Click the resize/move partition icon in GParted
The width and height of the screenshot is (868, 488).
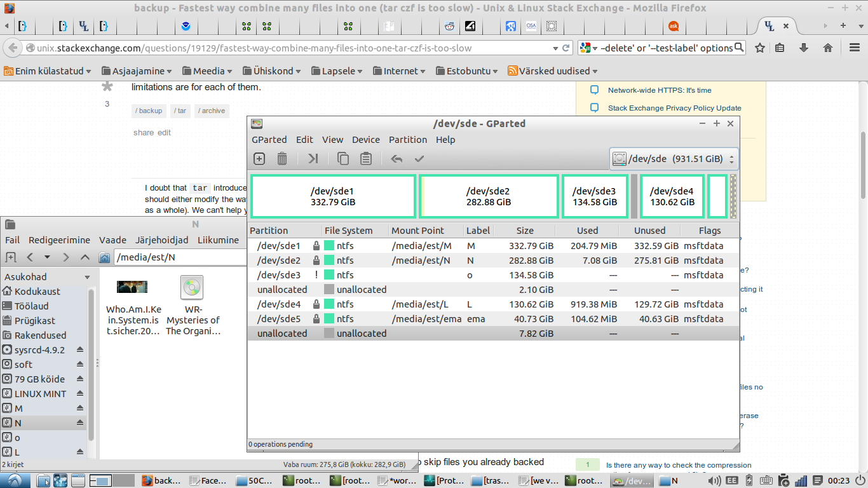pyautogui.click(x=313, y=159)
